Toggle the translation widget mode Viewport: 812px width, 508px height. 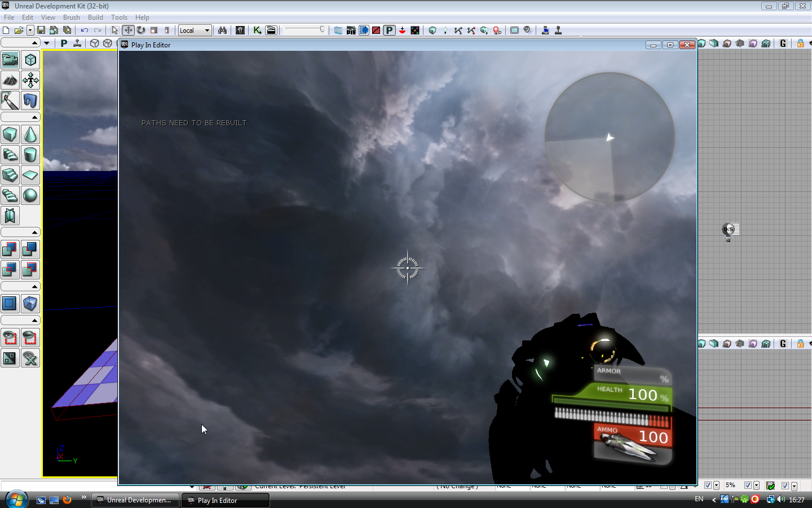pos(129,30)
